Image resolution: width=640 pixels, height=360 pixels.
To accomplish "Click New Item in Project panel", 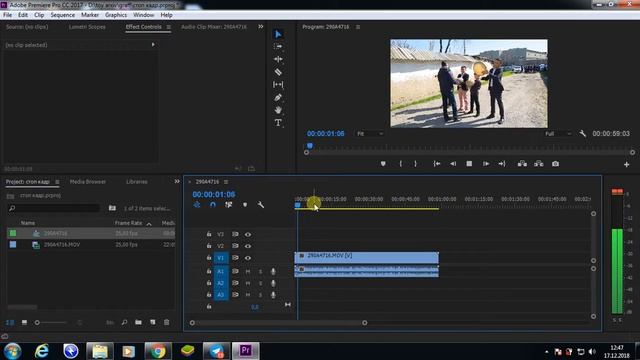I will 153,322.
